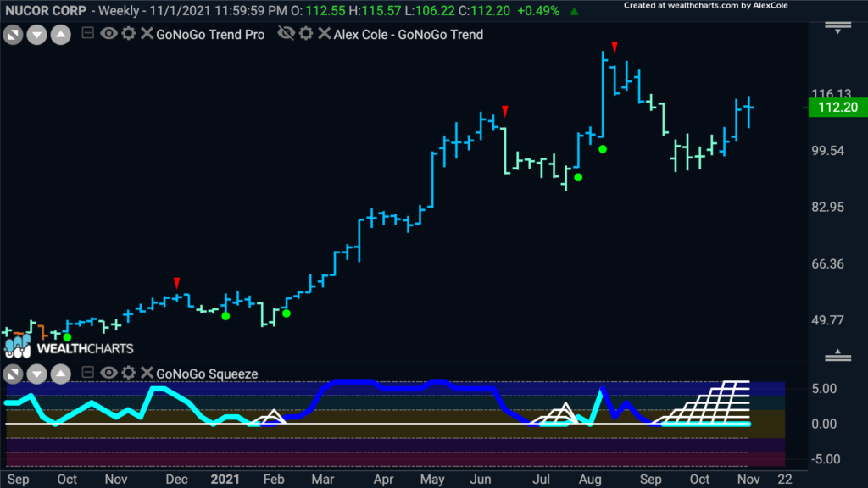Click the wealthcharts.com credit text
Image resolution: width=868 pixels, height=488 pixels.
[x=705, y=6]
